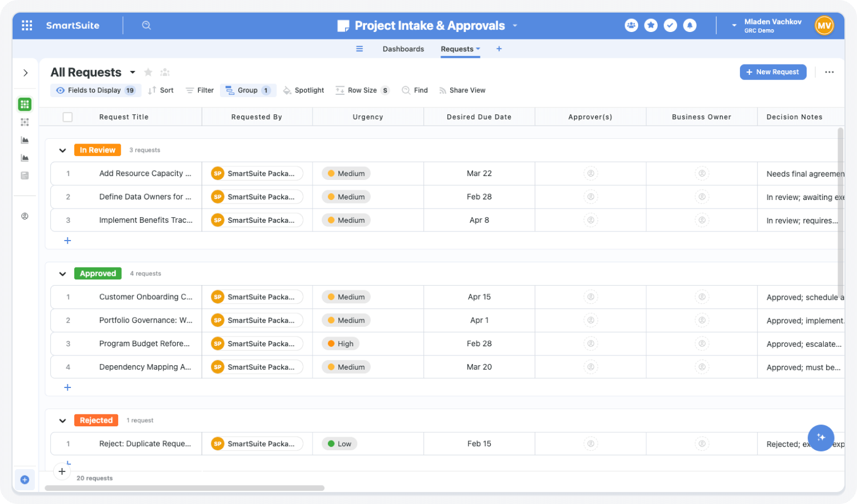The image size is (857, 504).
Task: Select the card view sidebar icon
Action: (x=25, y=122)
